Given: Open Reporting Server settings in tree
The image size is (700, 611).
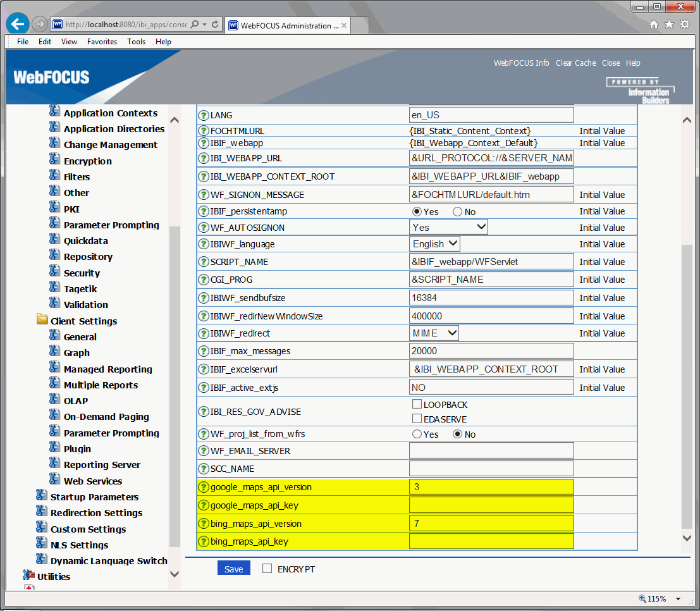Looking at the screenshot, I should tap(102, 465).
